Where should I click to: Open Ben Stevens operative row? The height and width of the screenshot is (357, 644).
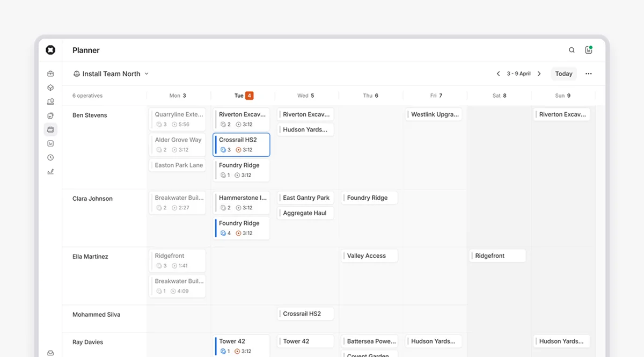pos(90,115)
